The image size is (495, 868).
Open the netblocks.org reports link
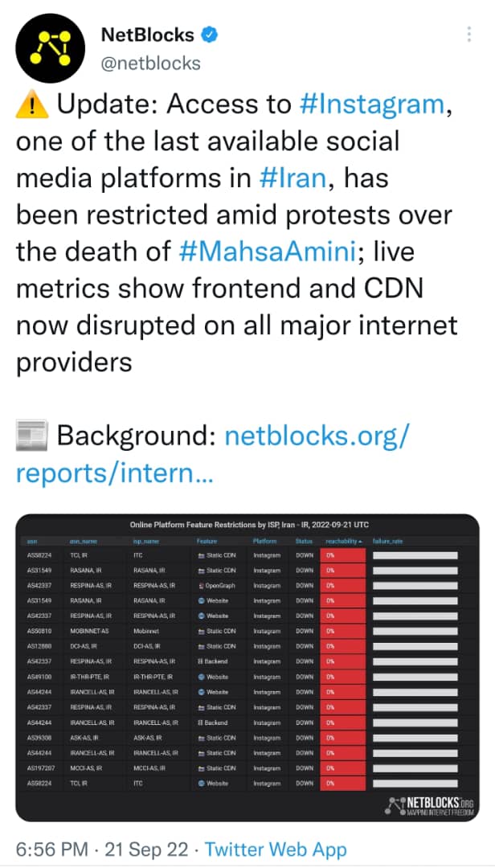(x=213, y=454)
